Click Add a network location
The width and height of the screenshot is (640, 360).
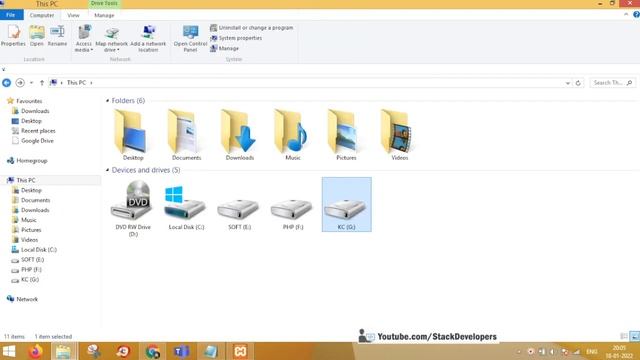tap(148, 38)
